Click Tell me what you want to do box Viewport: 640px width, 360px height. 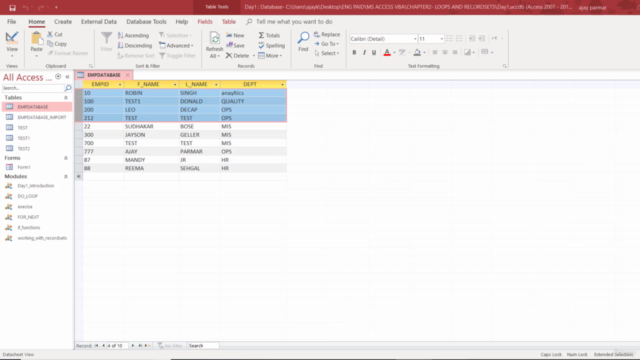point(294,22)
